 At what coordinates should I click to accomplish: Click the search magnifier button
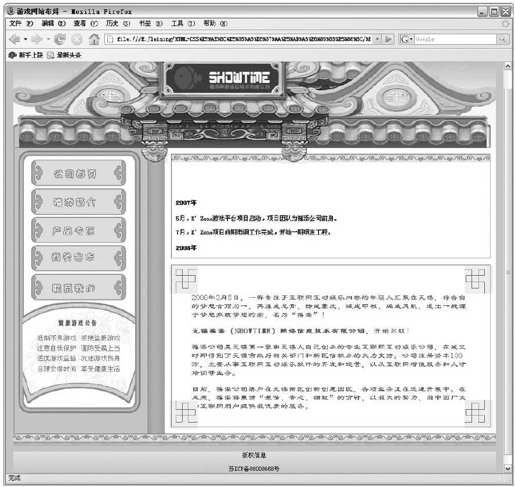pos(502,39)
